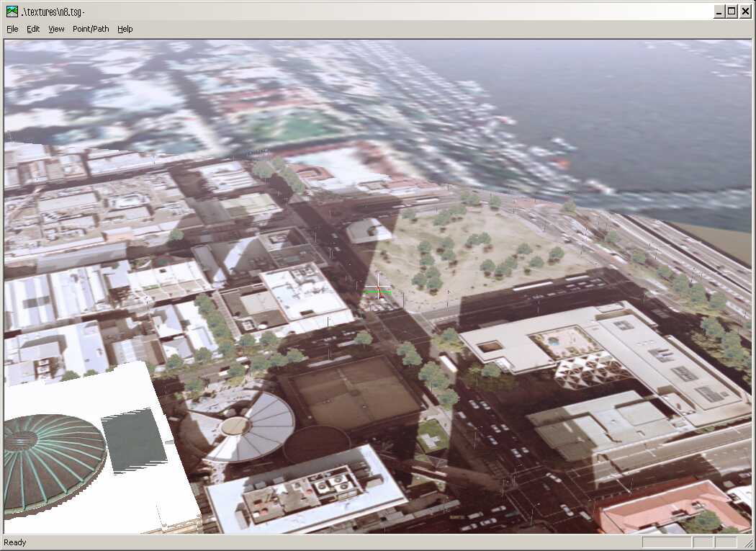This screenshot has width=756, height=551.
Task: Click the green domed building model
Action: (53, 463)
